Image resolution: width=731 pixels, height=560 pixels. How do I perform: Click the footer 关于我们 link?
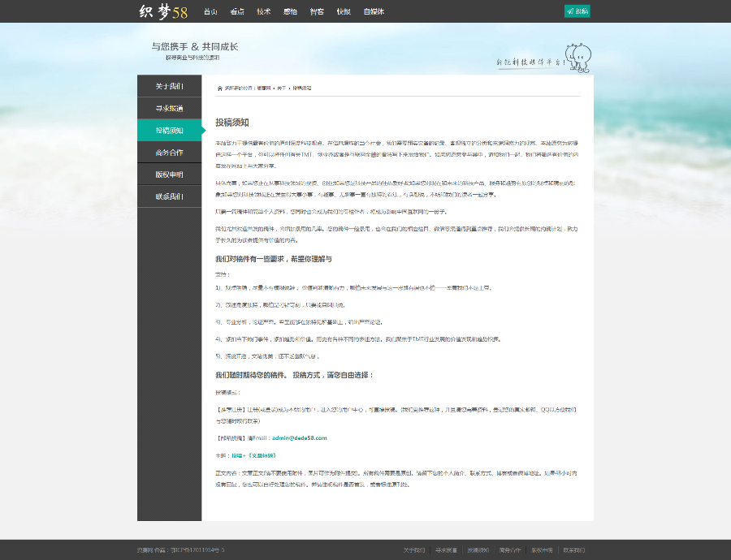(x=414, y=550)
